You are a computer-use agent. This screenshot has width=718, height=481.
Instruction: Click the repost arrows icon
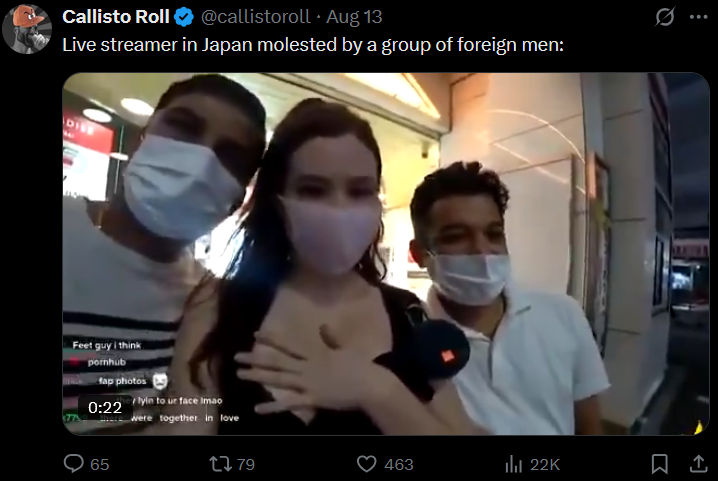tap(220, 464)
